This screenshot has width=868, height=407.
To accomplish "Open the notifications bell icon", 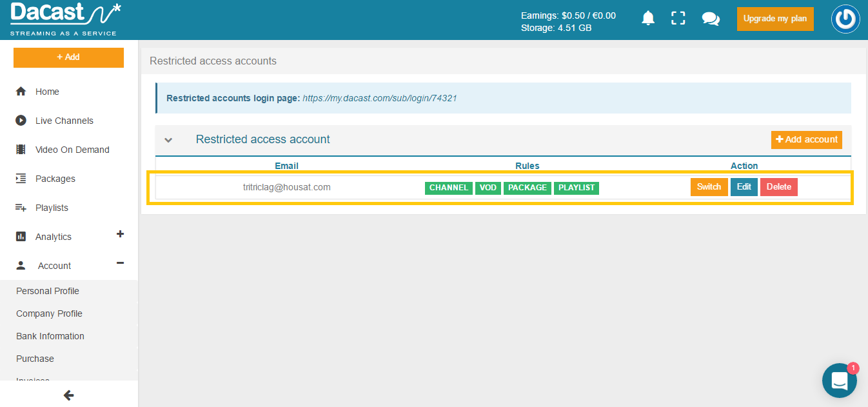I will coord(648,19).
